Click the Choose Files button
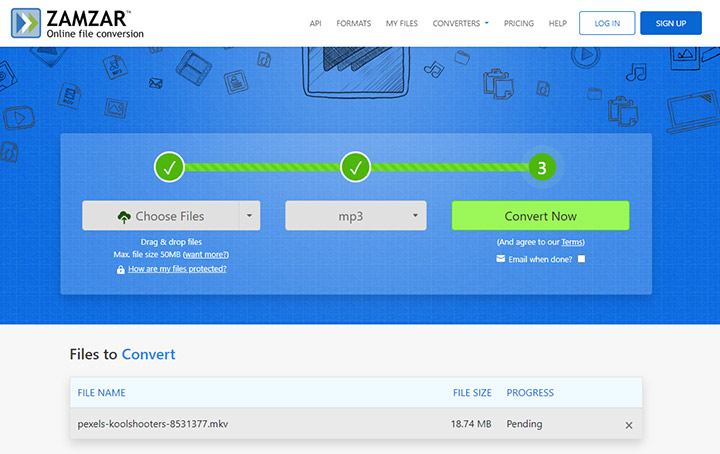The image size is (720, 454). [161, 215]
